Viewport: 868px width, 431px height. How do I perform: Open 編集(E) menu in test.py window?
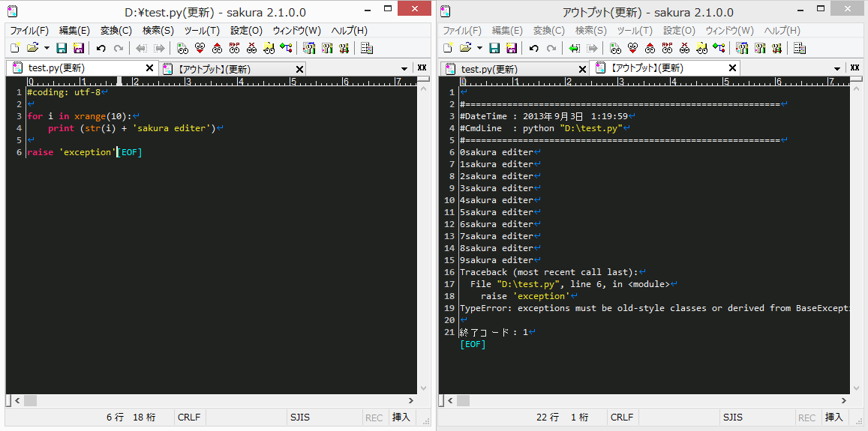(x=74, y=31)
